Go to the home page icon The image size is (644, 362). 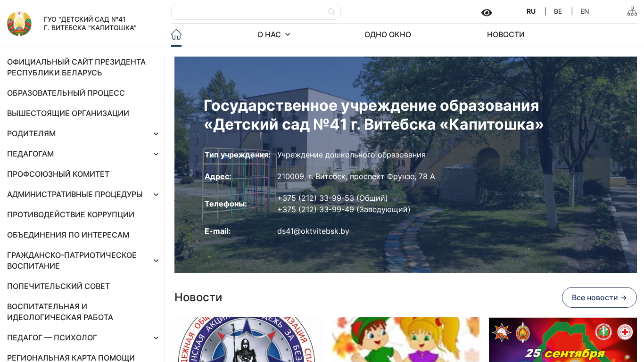pyautogui.click(x=176, y=34)
